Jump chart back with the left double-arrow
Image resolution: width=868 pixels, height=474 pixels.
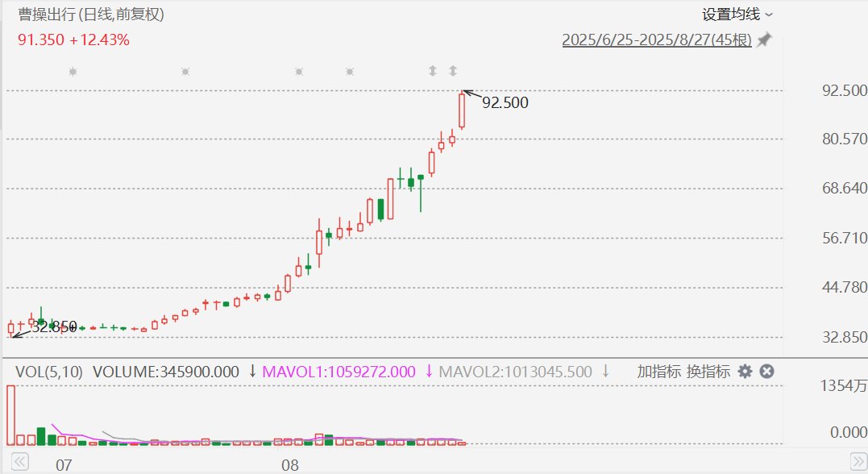pyautogui.click(x=19, y=461)
